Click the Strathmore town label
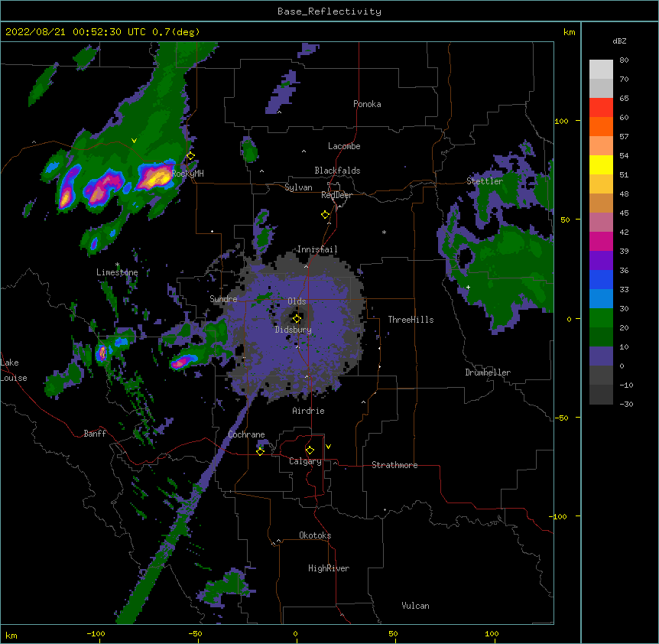This screenshot has height=644, width=659. click(394, 465)
